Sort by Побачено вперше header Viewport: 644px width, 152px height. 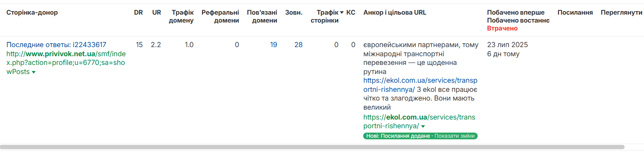click(516, 13)
